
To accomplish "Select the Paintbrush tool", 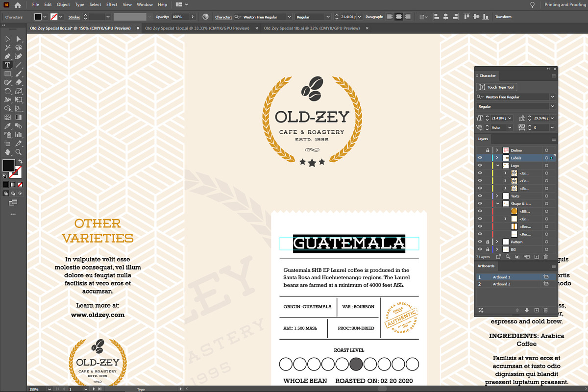I will [x=19, y=74].
